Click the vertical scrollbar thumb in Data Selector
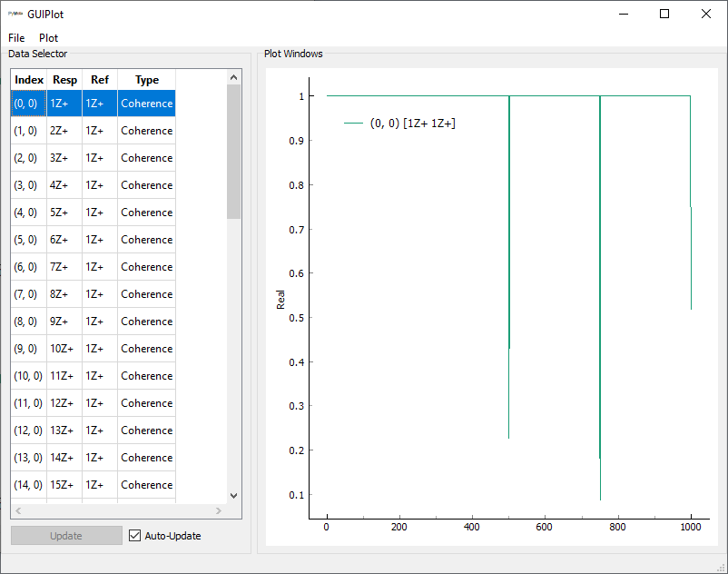Image resolution: width=728 pixels, height=574 pixels. click(233, 150)
